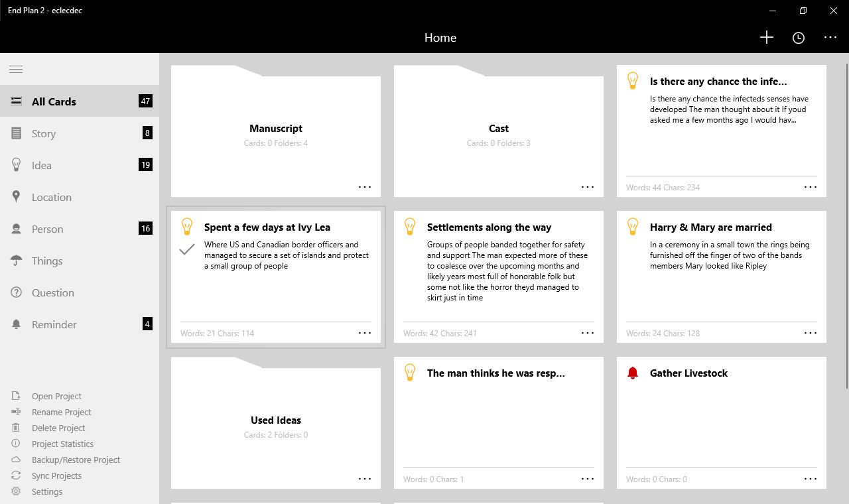The width and height of the screenshot is (849, 504).
Task: Click the Sync Projects icon
Action: 17,475
